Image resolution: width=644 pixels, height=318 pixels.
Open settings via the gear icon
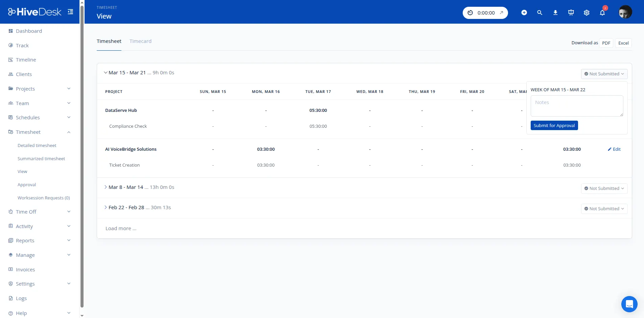586,13
